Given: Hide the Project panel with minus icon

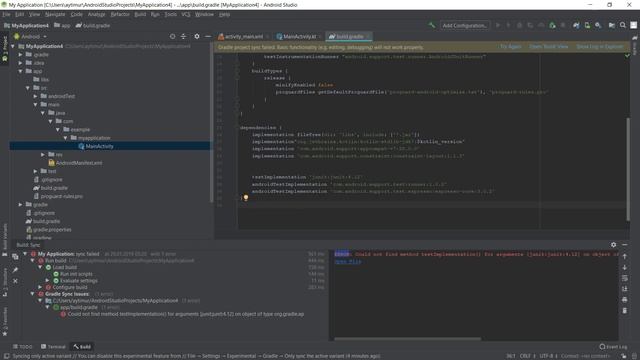Looking at the screenshot, I should [208, 36].
